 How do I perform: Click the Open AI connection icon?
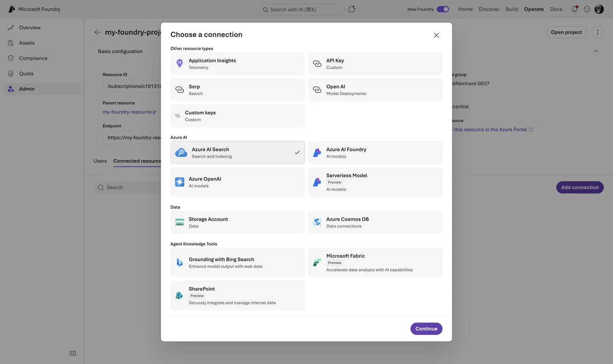(x=317, y=90)
